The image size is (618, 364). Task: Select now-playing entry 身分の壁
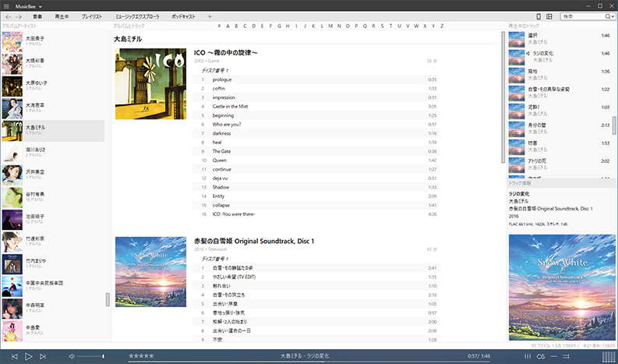(560, 129)
